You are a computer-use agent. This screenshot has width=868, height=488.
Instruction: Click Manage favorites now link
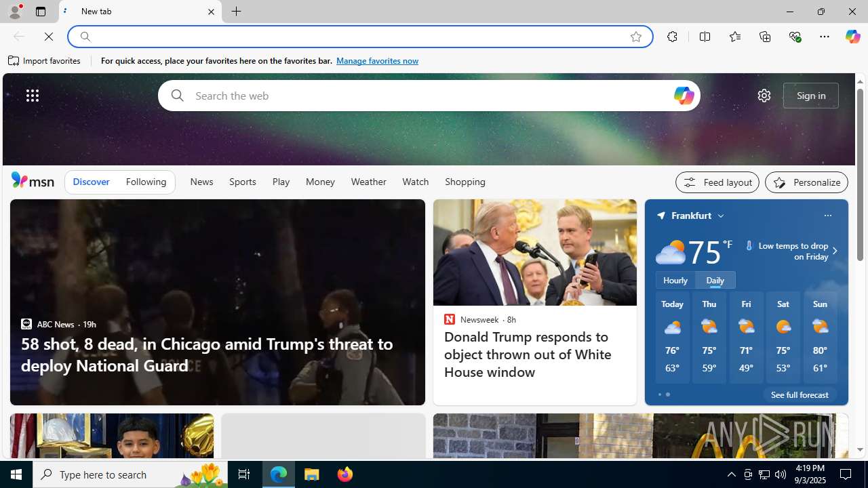(x=377, y=61)
